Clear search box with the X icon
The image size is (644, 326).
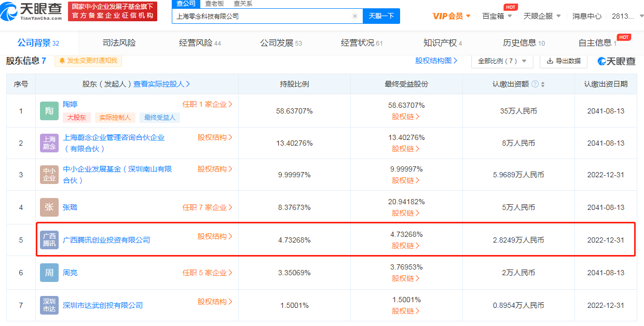tap(355, 16)
